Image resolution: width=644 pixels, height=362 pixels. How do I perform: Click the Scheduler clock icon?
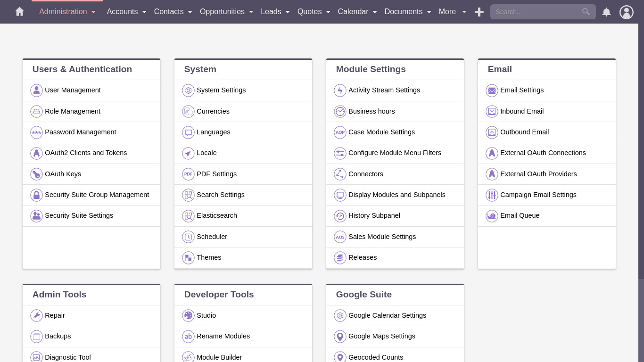coord(188,237)
